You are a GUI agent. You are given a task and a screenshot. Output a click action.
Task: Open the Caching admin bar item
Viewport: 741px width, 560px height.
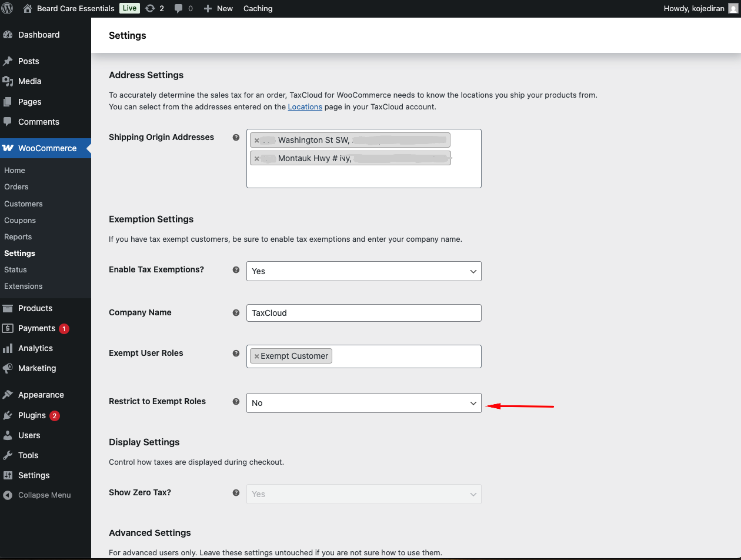point(258,8)
